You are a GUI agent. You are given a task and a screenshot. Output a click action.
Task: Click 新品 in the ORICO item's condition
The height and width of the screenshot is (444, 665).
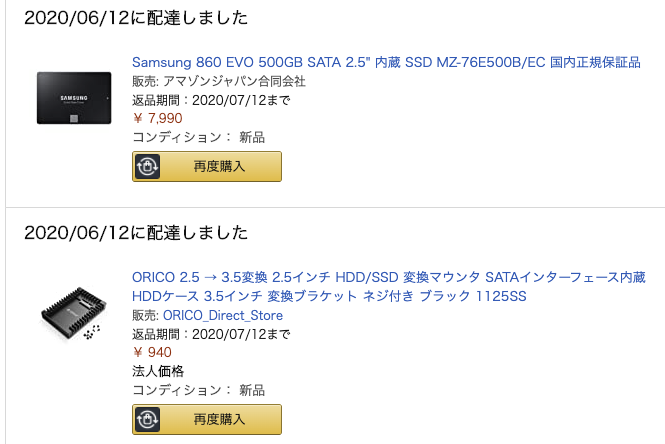click(x=252, y=390)
